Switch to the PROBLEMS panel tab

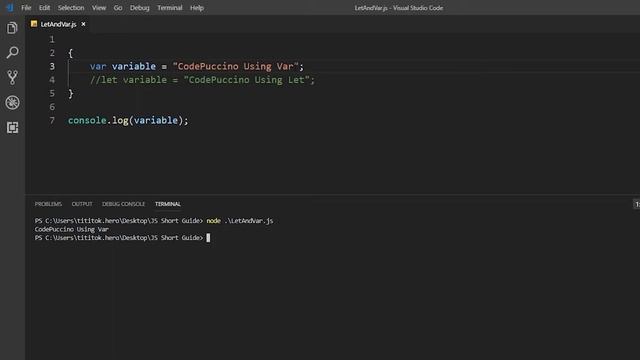pyautogui.click(x=48, y=204)
